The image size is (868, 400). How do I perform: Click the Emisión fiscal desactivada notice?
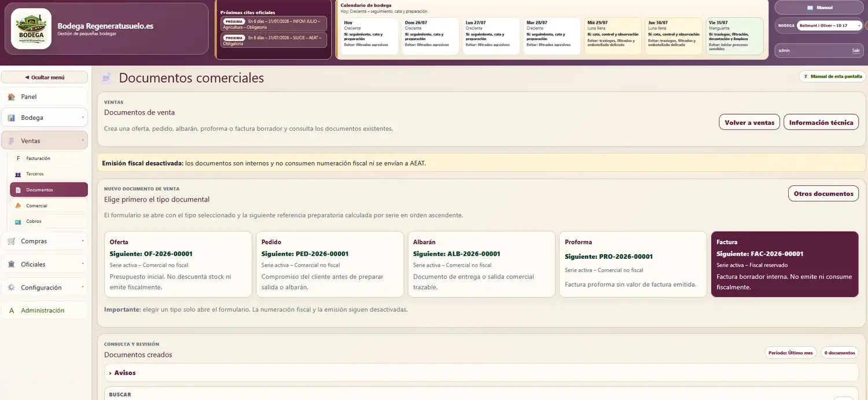tap(481, 163)
